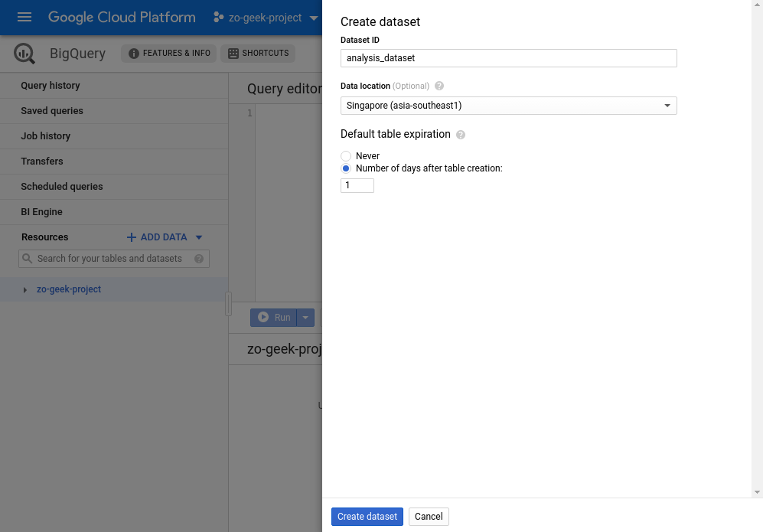Image resolution: width=763 pixels, height=532 pixels.
Task: Open Query history
Action: (x=114, y=86)
